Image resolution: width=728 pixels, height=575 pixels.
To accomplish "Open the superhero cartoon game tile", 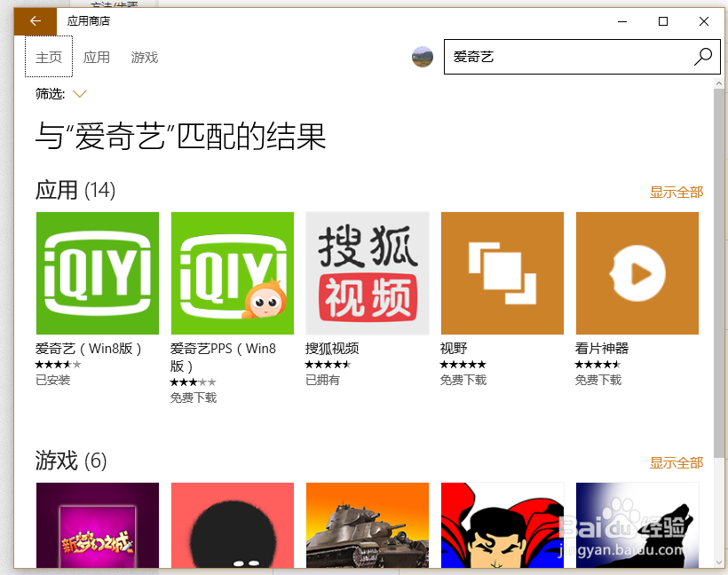I will (x=502, y=525).
